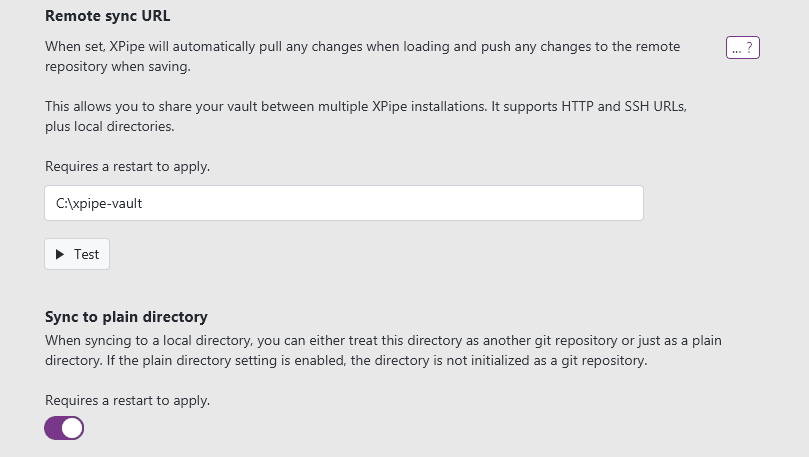Select the "Sync to plain directory" heading
809x457 pixels.
point(126,317)
